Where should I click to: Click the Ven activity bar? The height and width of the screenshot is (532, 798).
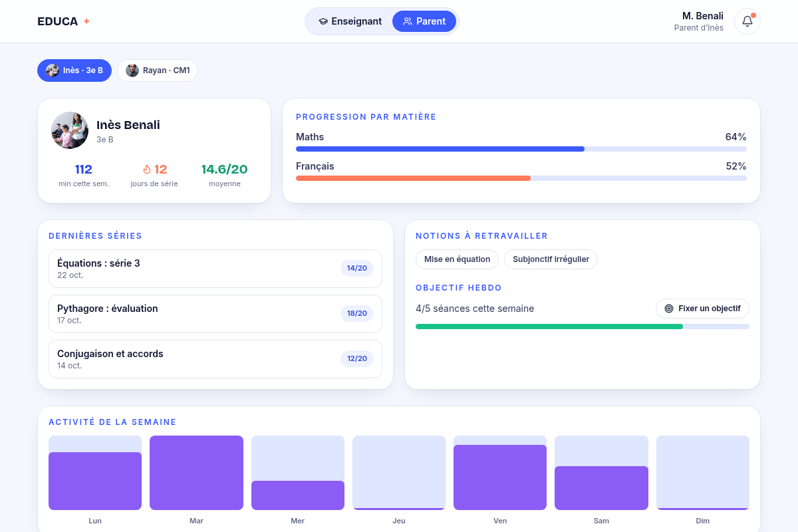pos(500,473)
